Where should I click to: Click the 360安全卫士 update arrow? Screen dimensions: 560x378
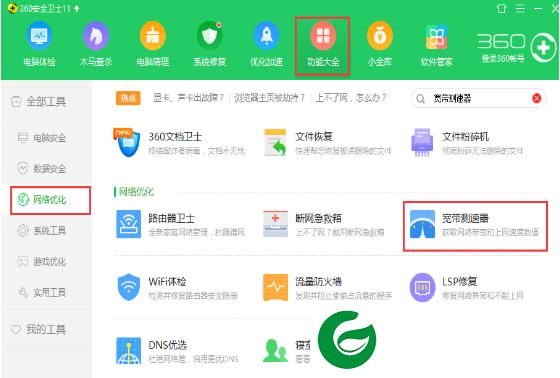click(x=77, y=8)
